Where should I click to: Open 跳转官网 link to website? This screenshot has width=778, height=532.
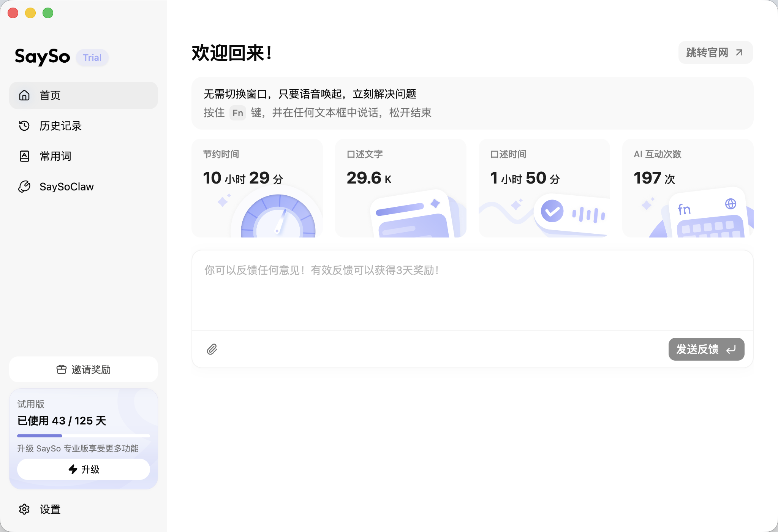coord(715,52)
